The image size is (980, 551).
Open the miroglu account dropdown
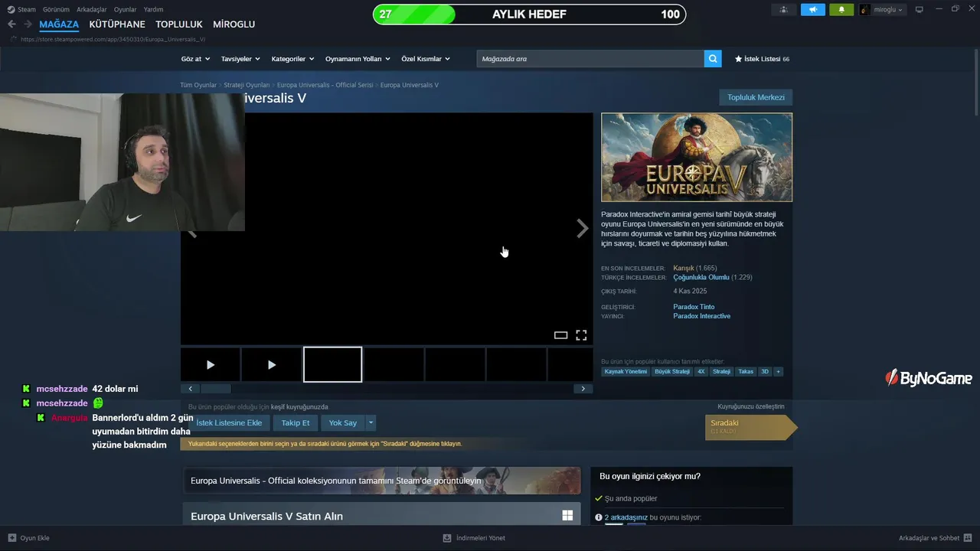(x=882, y=9)
